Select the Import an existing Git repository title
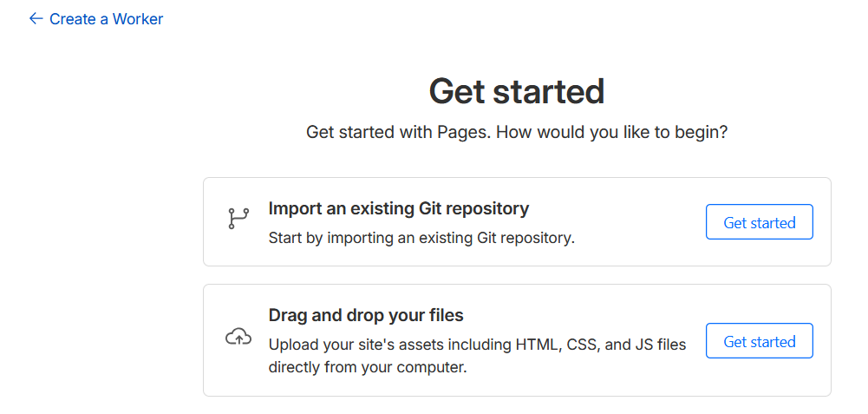Image resolution: width=868 pixels, height=414 pixels. click(398, 208)
